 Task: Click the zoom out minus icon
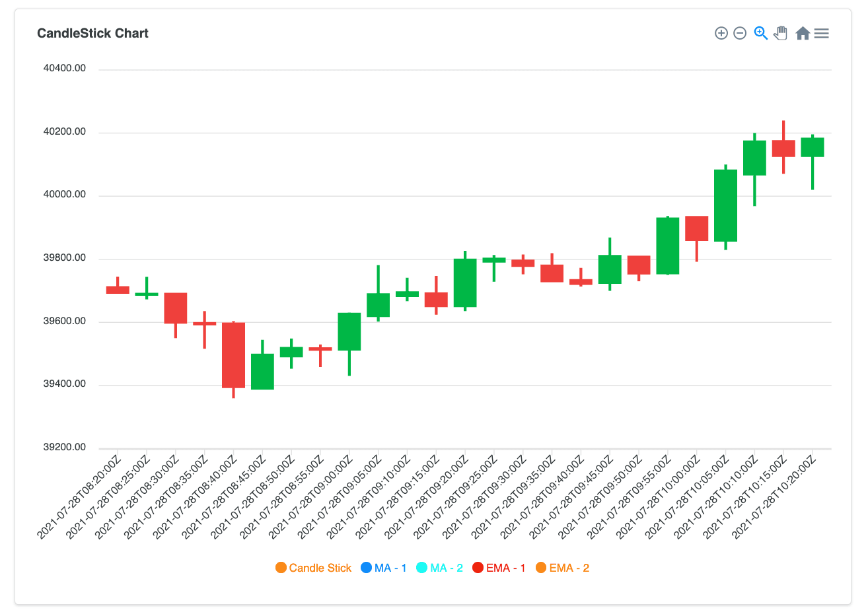[x=740, y=33]
